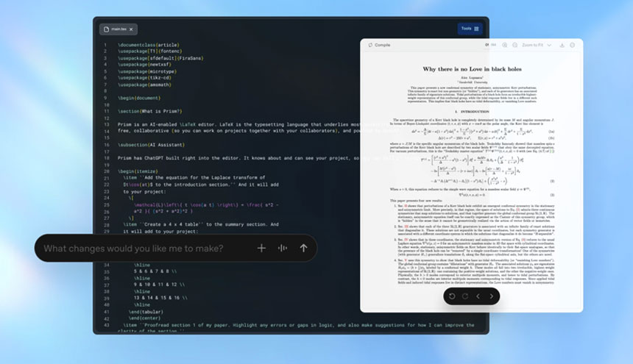This screenshot has height=364, width=633.
Task: Click the '\end{center}' line
Action: click(x=144, y=318)
